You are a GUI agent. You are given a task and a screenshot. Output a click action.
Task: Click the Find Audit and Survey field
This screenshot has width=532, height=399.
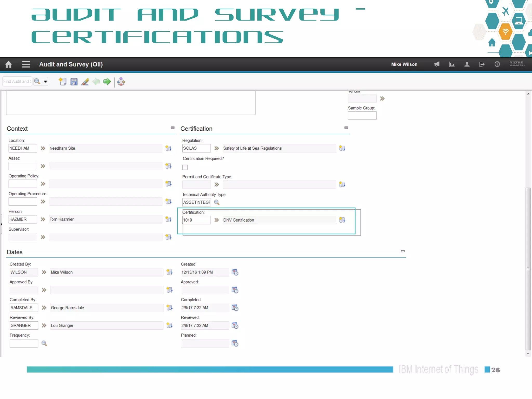click(17, 82)
